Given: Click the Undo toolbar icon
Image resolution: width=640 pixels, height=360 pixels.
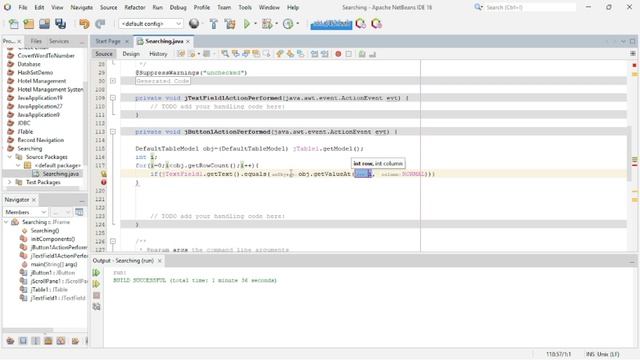Looking at the screenshot, I should coord(84,24).
